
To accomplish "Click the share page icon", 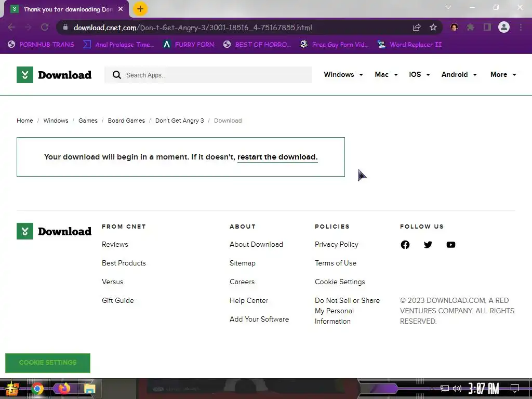I will pos(417,28).
